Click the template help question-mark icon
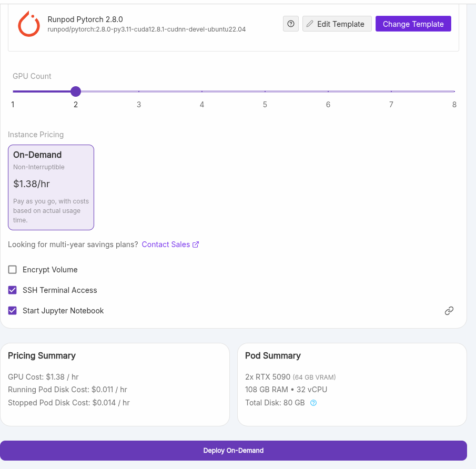This screenshot has height=469, width=476. click(x=291, y=24)
